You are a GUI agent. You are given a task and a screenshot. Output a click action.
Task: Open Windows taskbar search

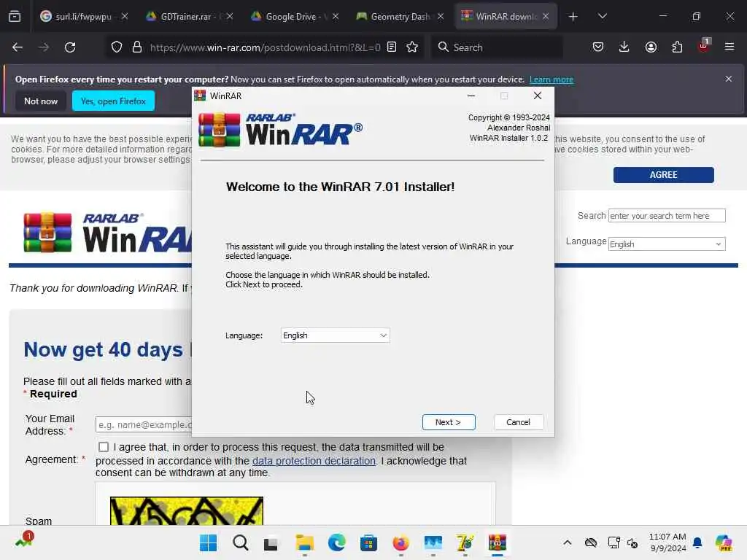tap(240, 542)
